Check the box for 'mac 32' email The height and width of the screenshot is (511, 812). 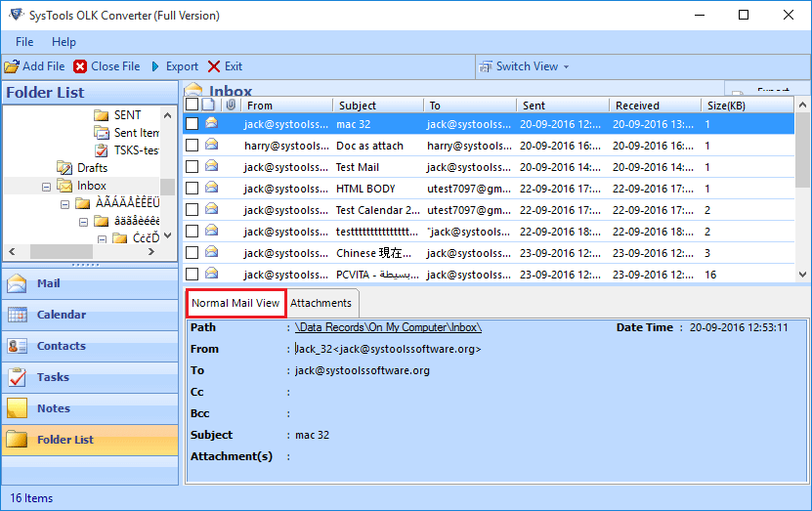[192, 124]
